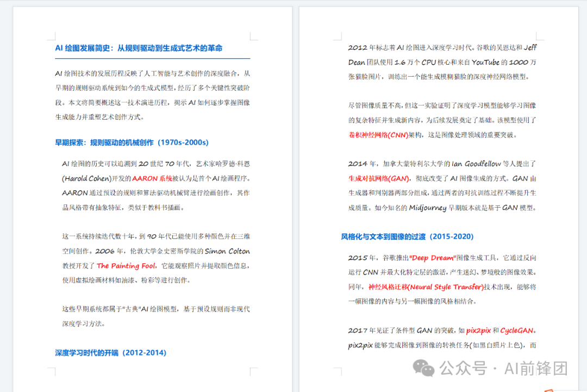Click the line starting "运行 CNN 并最大化特定层"
587x392 pixels.
(442, 272)
